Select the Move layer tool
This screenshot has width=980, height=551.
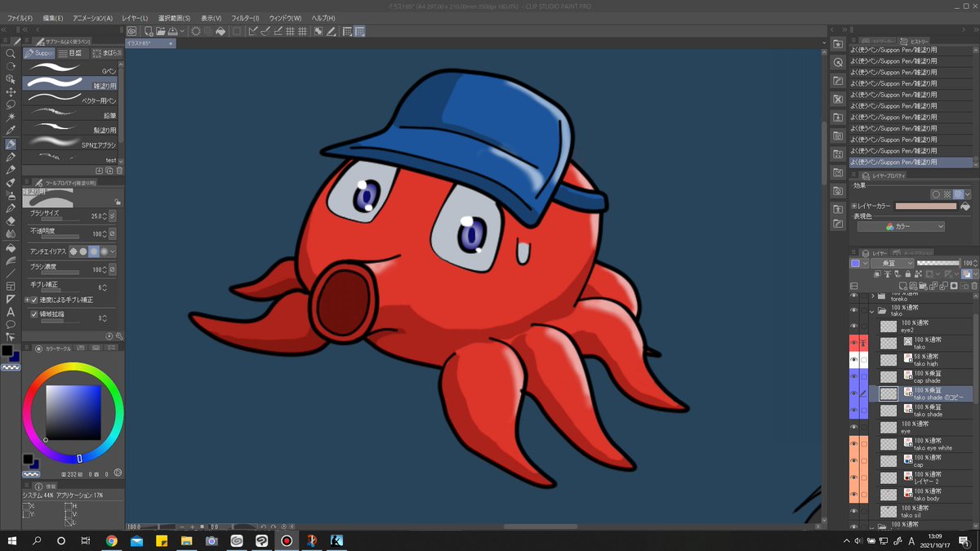[11, 91]
